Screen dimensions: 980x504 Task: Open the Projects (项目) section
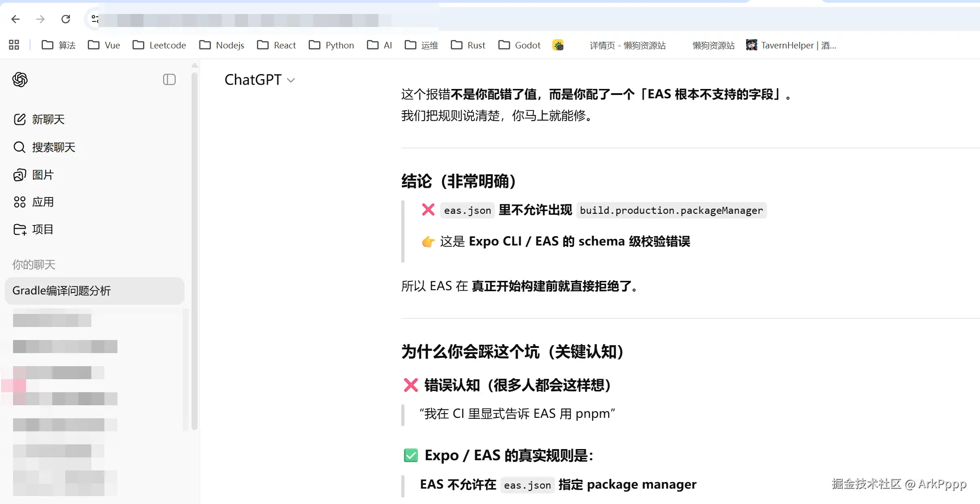[x=34, y=230]
